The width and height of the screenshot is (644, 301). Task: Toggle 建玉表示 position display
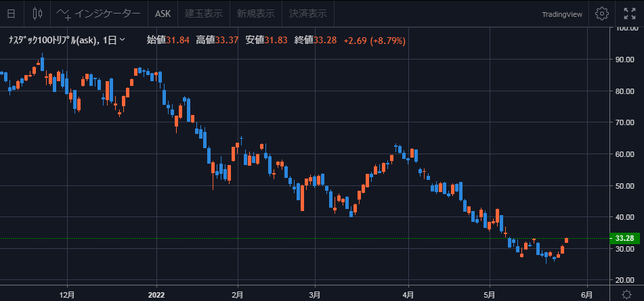pyautogui.click(x=204, y=14)
